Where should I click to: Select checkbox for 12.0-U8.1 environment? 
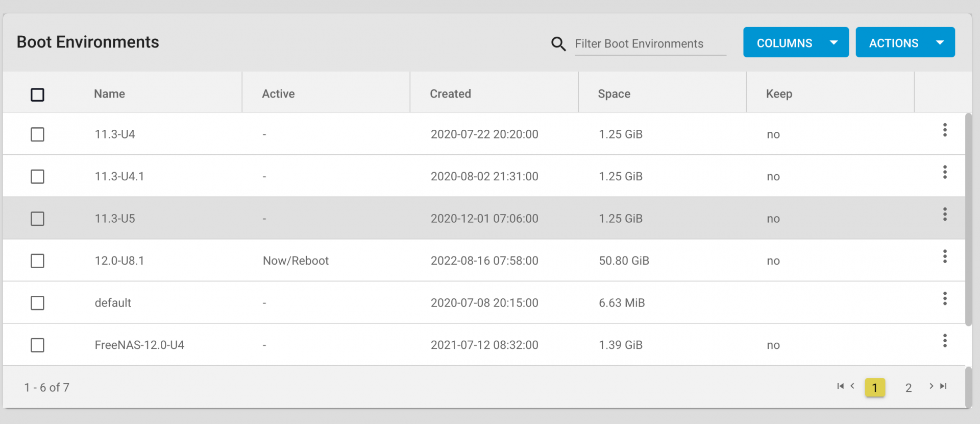pos(37,261)
